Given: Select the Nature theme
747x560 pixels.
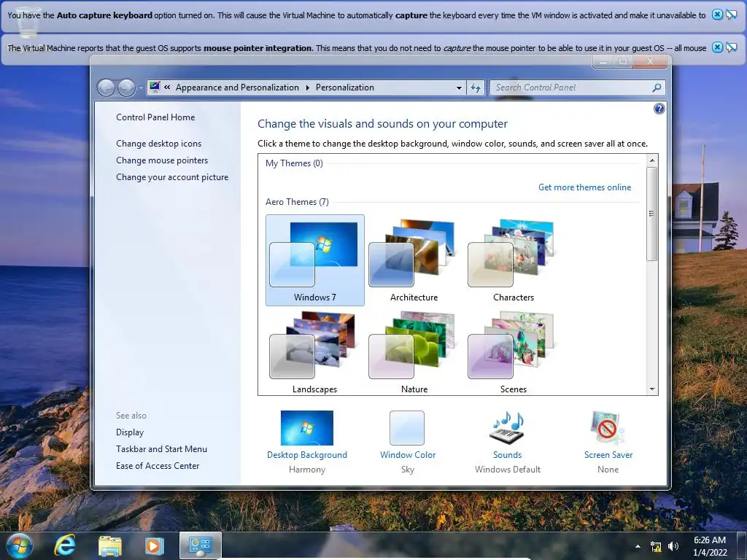Looking at the screenshot, I should coord(414,352).
